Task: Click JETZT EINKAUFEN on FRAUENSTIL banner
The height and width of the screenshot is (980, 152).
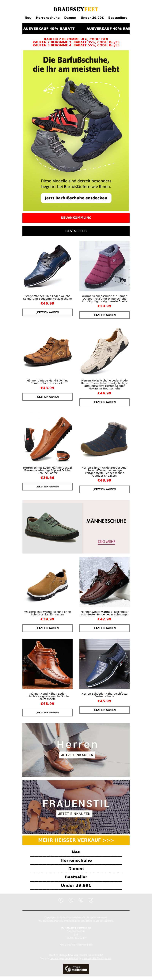Action: click(x=74, y=814)
